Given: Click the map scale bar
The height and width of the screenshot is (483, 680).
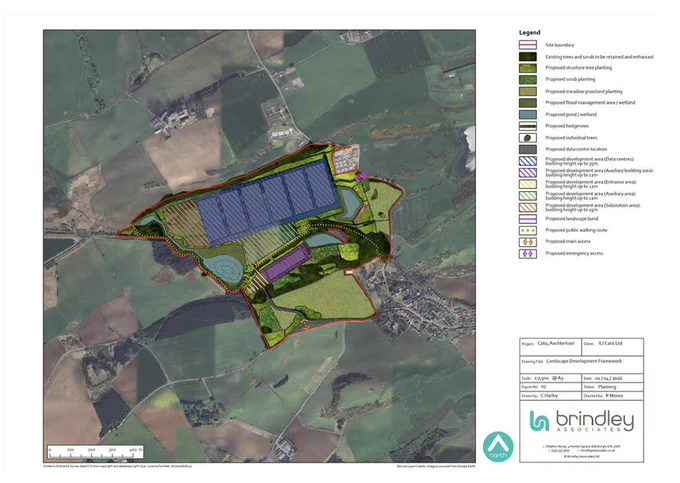Looking at the screenshot, I should (x=95, y=452).
